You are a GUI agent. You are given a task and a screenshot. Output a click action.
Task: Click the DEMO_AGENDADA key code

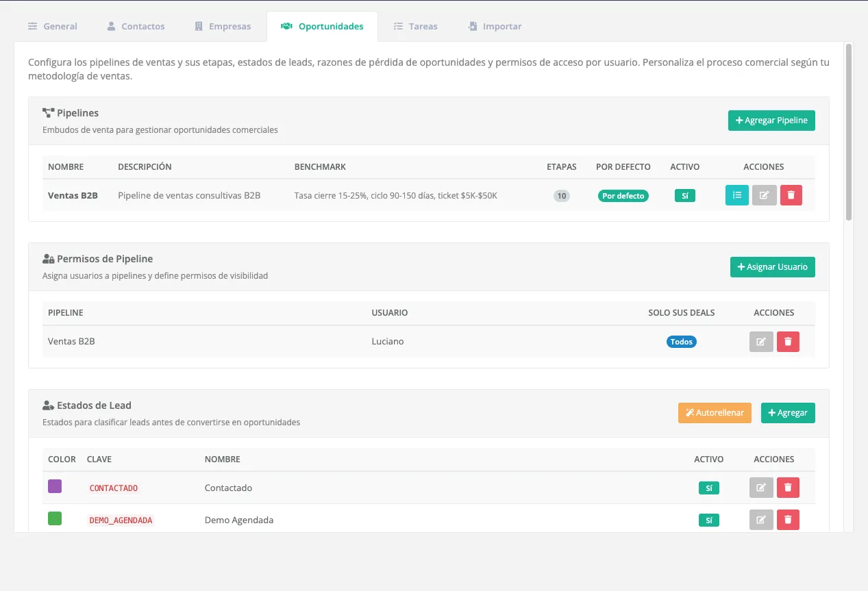point(121,520)
